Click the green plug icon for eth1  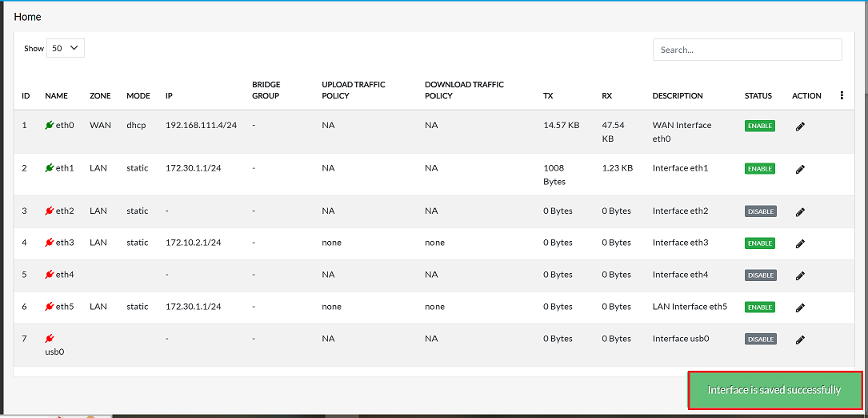pyautogui.click(x=50, y=168)
